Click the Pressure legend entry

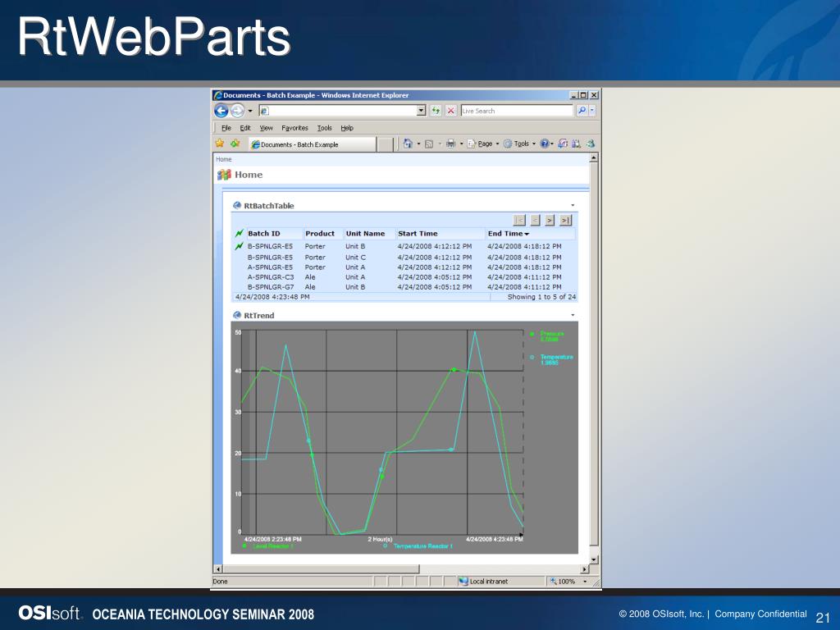(x=547, y=336)
